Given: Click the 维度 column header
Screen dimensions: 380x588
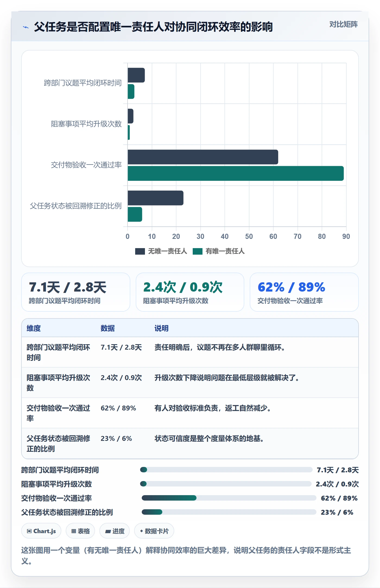Looking at the screenshot, I should coord(34,328).
